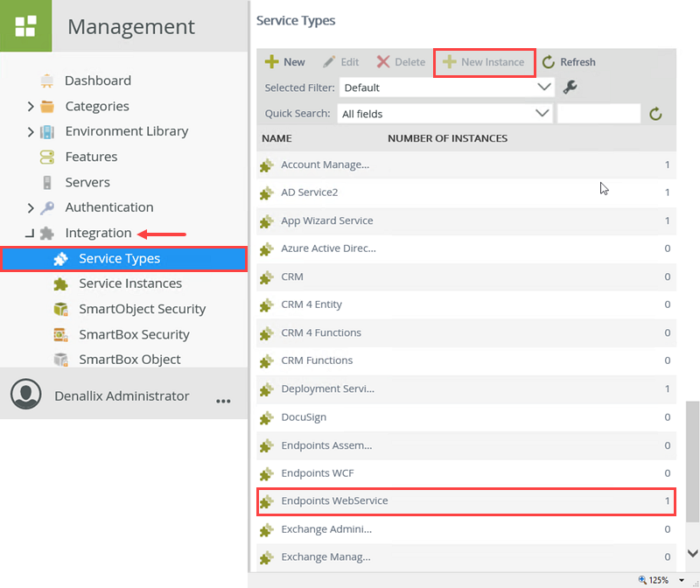Sort by the NAME column header

click(276, 138)
